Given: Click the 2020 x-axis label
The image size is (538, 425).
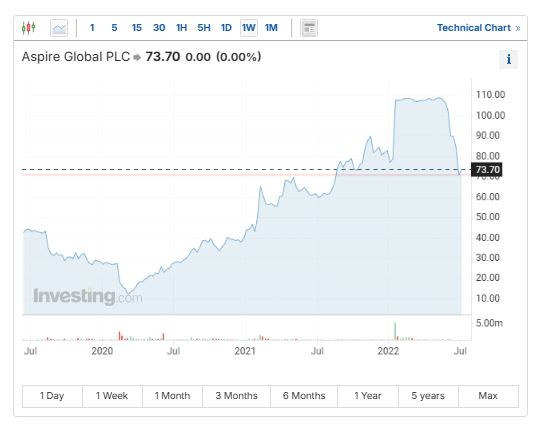Looking at the screenshot, I should coord(102,351).
